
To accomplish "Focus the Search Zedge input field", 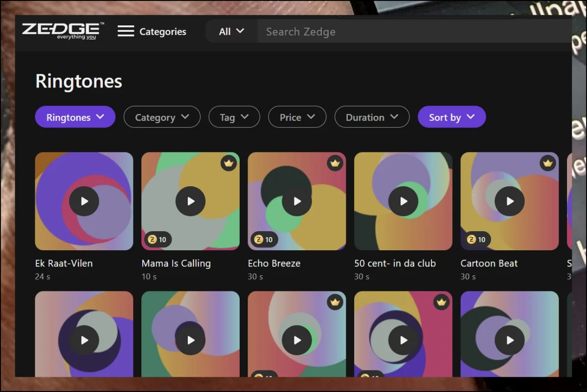I will coord(414,32).
